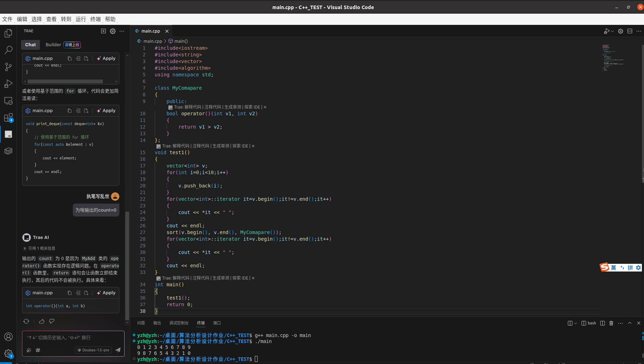Open the Run and Debug view
This screenshot has height=364, width=644.
[x=8, y=84]
